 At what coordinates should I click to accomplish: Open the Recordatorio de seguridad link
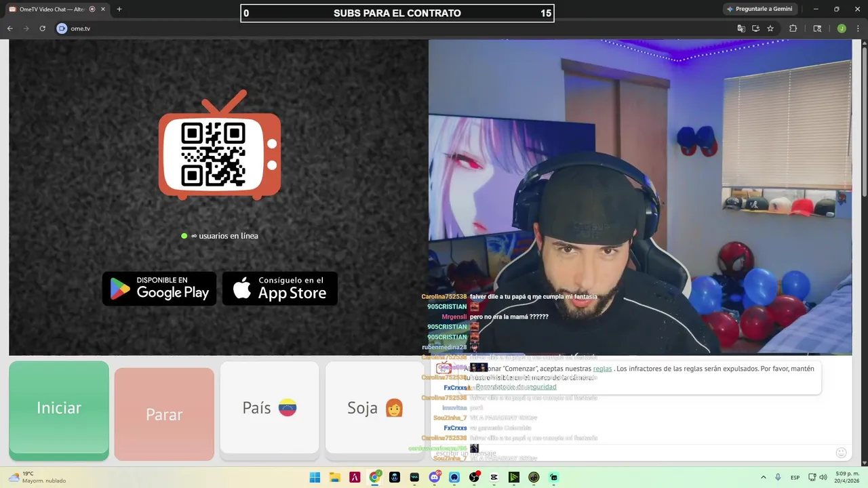tap(516, 387)
